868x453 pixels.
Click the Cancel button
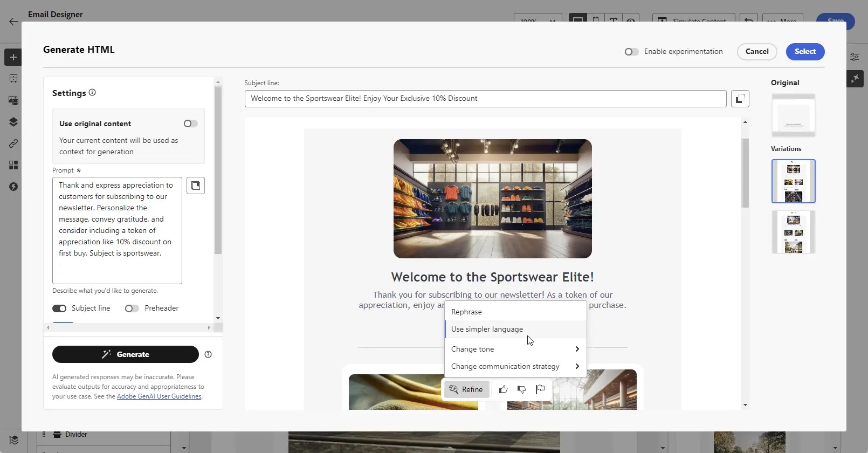[757, 52]
